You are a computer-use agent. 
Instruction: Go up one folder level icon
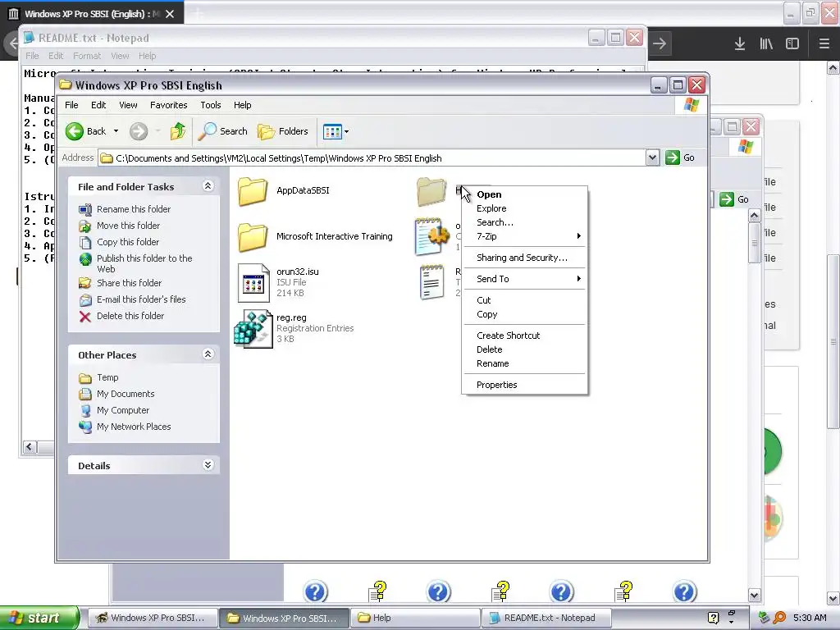tap(178, 131)
